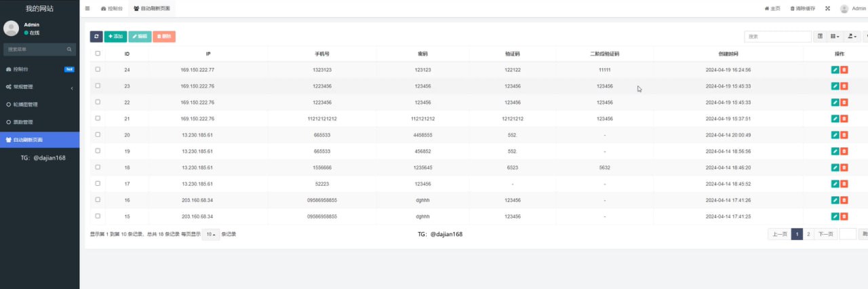Click the refresh table icon button

[96, 36]
